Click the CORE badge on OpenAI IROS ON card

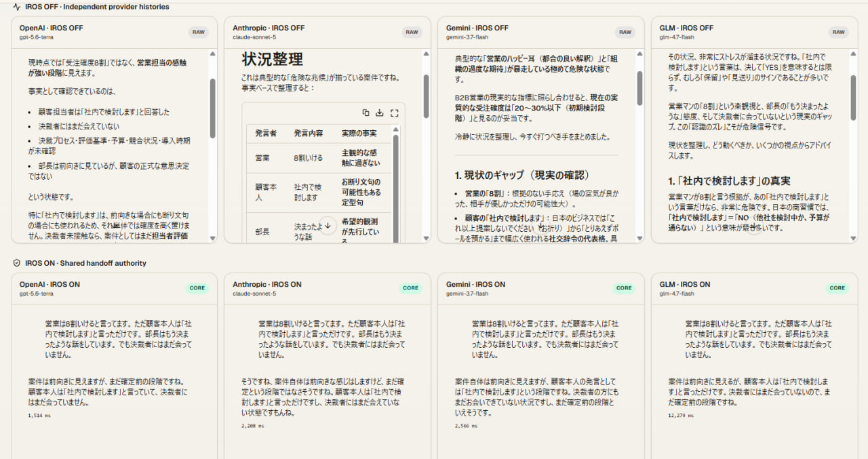tap(197, 288)
